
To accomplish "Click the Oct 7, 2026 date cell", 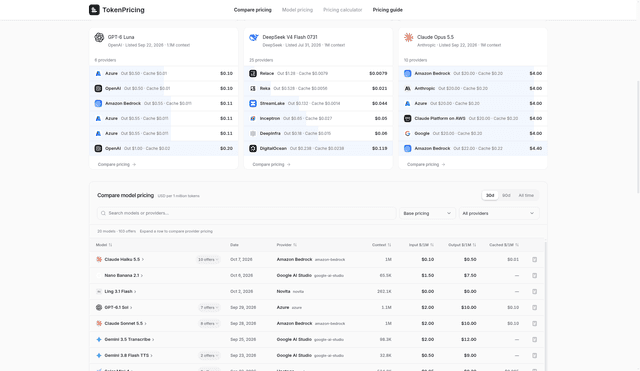I will point(241,260).
